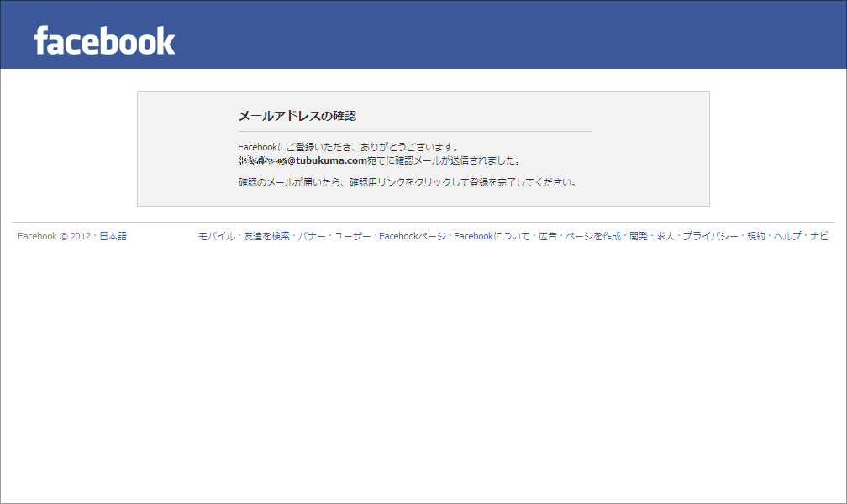847x504 pixels.
Task: Open the ヘルプ footer link
Action: click(x=787, y=236)
